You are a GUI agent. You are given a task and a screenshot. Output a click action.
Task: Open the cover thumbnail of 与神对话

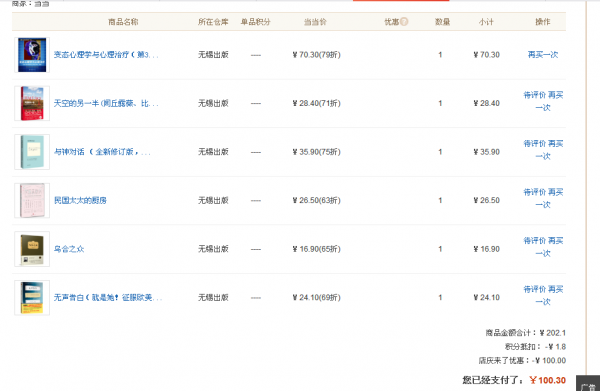click(32, 152)
